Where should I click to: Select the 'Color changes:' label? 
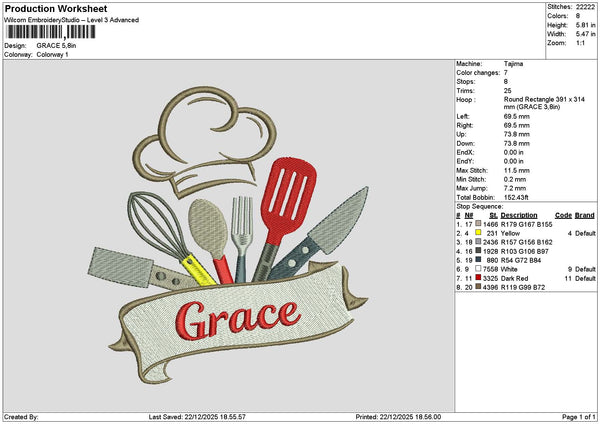pos(478,73)
